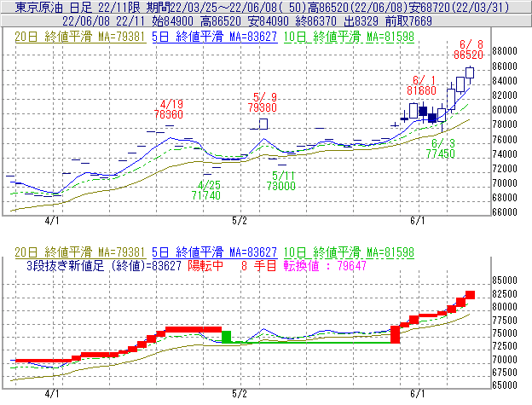Viewport: 532px width, 405px height.
Task: Select the 6/3 77450 low label
Action: pyautogui.click(x=441, y=148)
